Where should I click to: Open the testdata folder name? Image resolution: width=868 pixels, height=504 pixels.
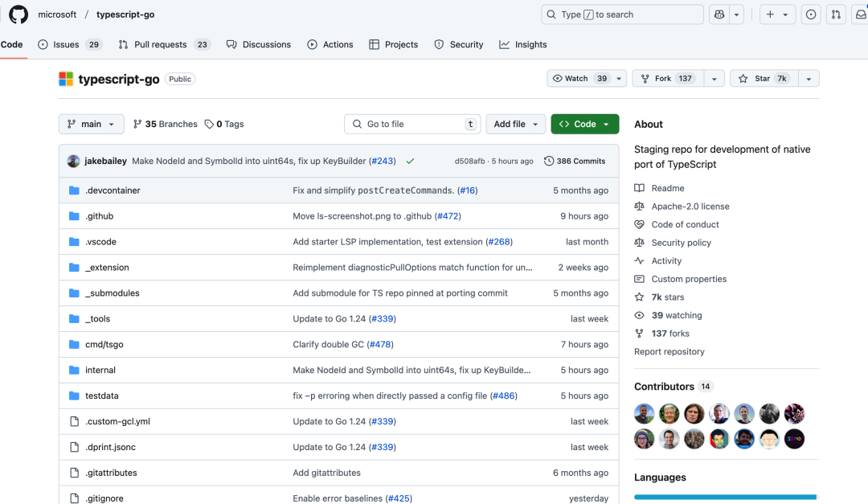coord(102,395)
